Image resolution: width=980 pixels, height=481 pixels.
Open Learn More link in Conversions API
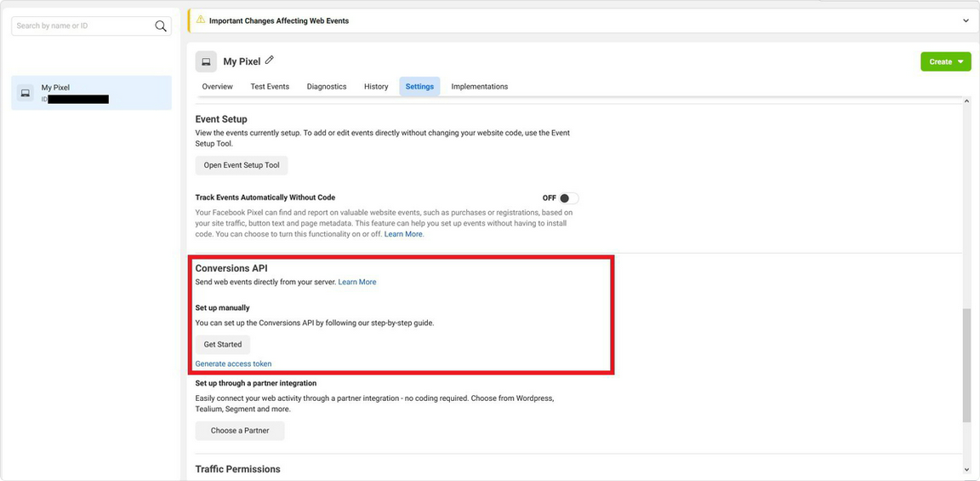coord(357,282)
